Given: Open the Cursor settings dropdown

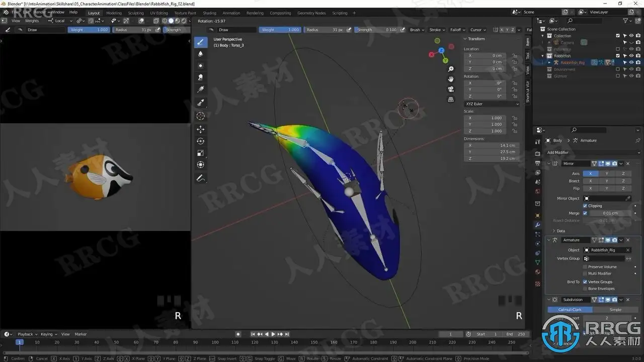Looking at the screenshot, I should coord(477,30).
